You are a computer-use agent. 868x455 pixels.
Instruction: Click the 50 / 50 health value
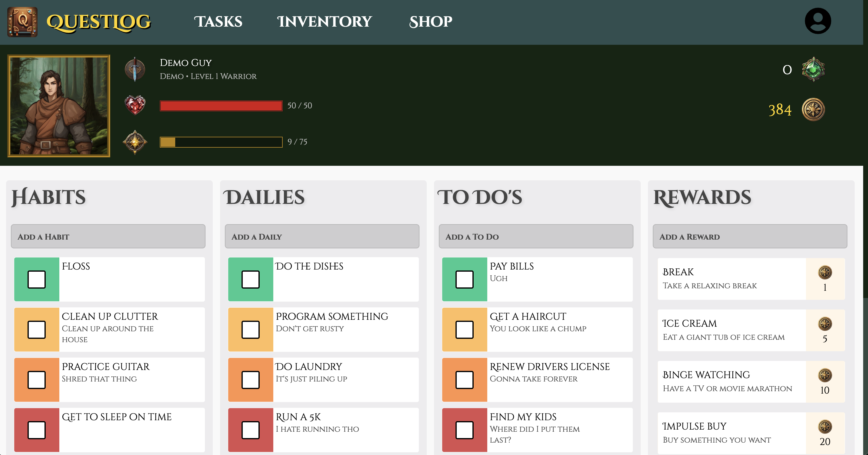(300, 106)
